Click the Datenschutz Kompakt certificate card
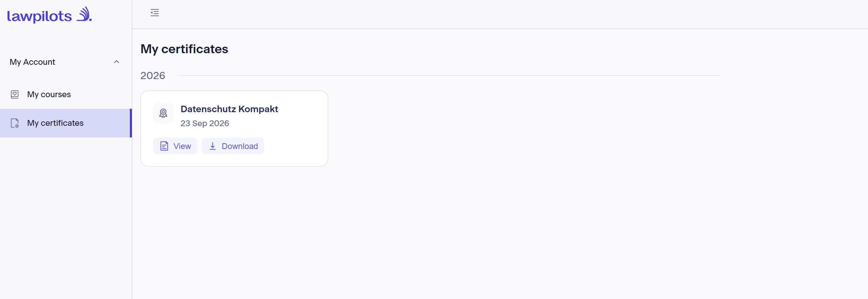Viewport: 868px width, 299px height. coord(234,129)
